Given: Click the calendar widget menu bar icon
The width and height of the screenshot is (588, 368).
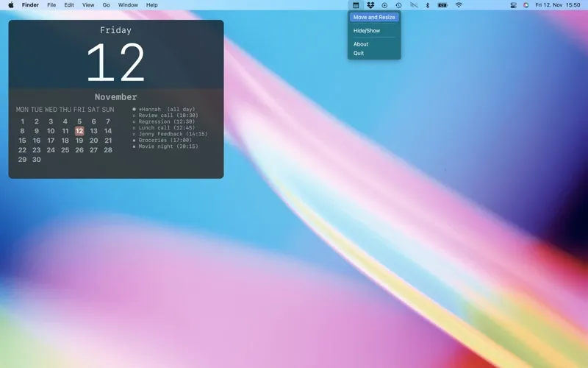Looking at the screenshot, I should pos(356,5).
